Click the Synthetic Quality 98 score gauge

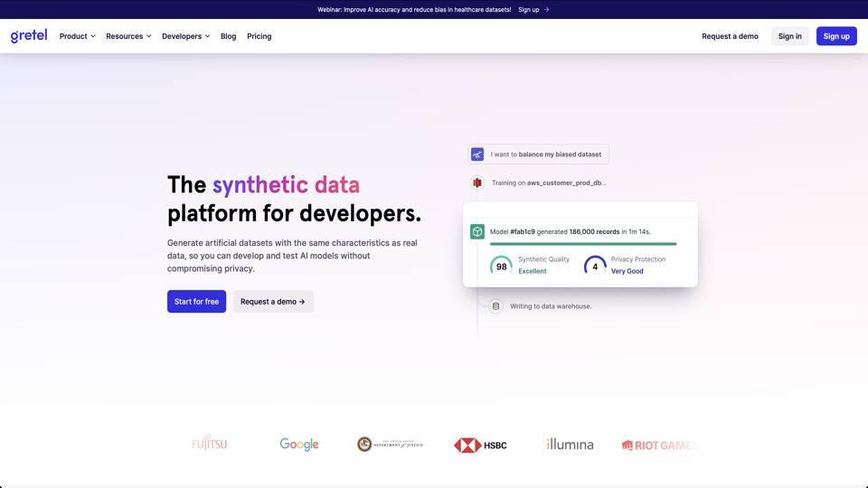501,266
